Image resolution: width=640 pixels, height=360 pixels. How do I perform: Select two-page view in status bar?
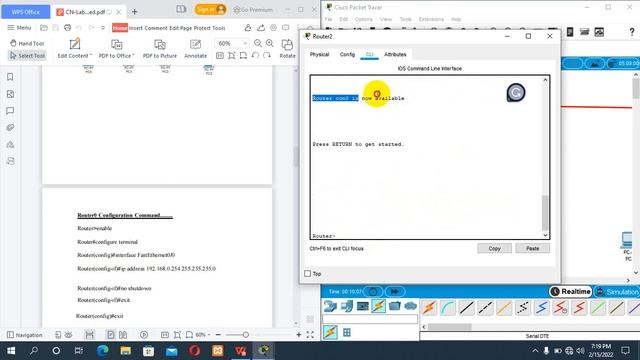click(123, 335)
